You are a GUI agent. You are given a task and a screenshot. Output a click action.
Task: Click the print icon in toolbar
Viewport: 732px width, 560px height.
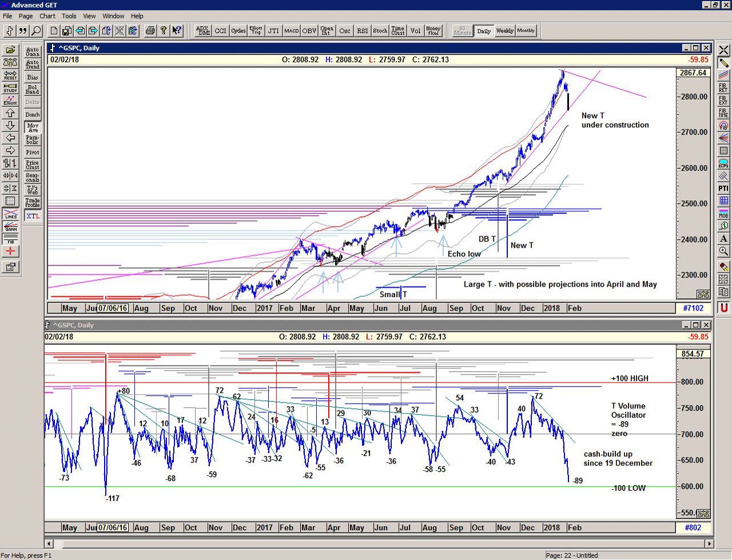pos(150,31)
